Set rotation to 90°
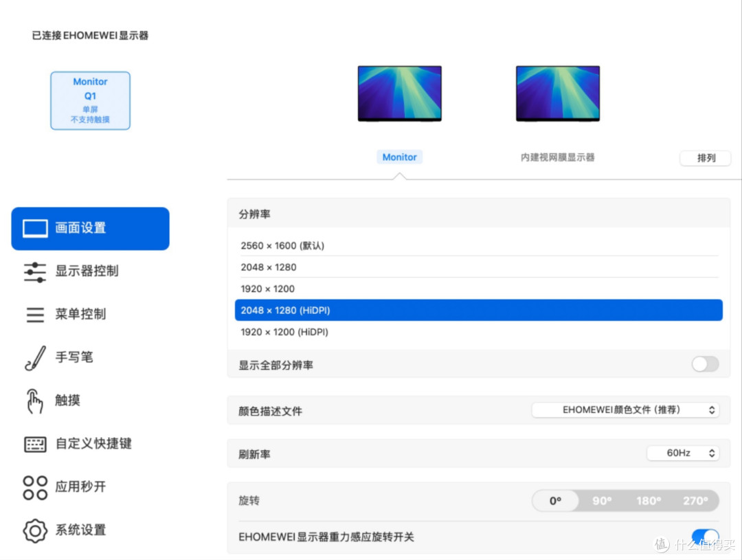 tap(602, 501)
